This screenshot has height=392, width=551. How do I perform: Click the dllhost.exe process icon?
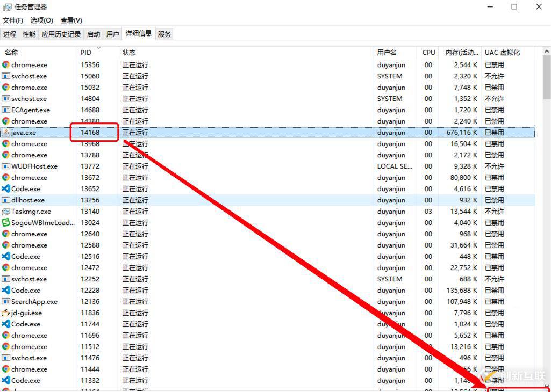point(5,200)
